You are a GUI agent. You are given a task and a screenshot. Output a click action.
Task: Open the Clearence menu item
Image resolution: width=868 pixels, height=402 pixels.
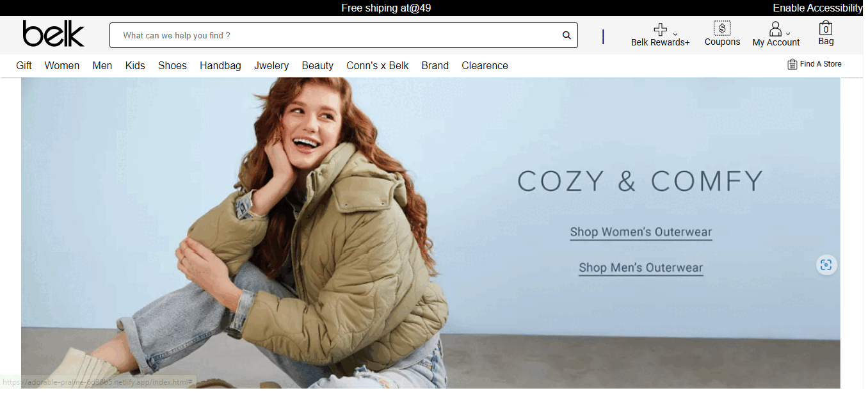point(485,65)
